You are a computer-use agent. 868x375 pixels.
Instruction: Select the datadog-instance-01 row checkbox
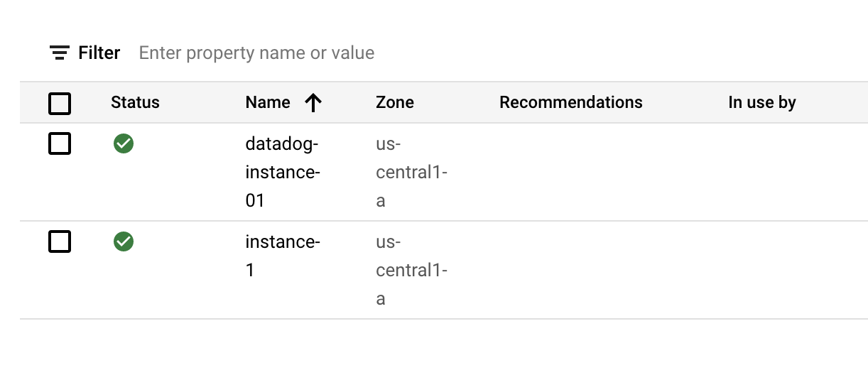(x=60, y=144)
